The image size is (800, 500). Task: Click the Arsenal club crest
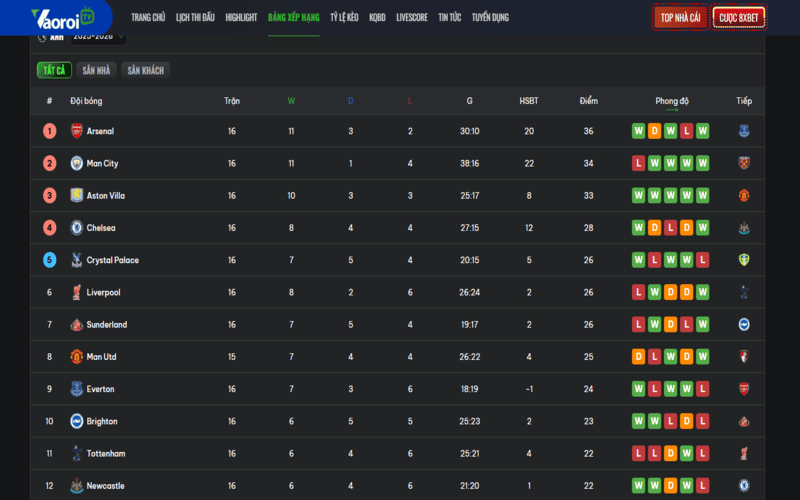pyautogui.click(x=77, y=131)
